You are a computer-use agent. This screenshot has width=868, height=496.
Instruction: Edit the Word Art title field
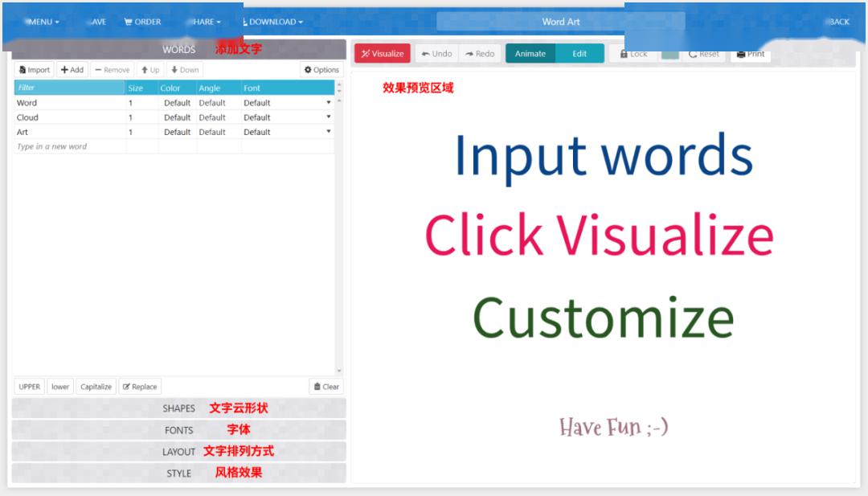[560, 22]
